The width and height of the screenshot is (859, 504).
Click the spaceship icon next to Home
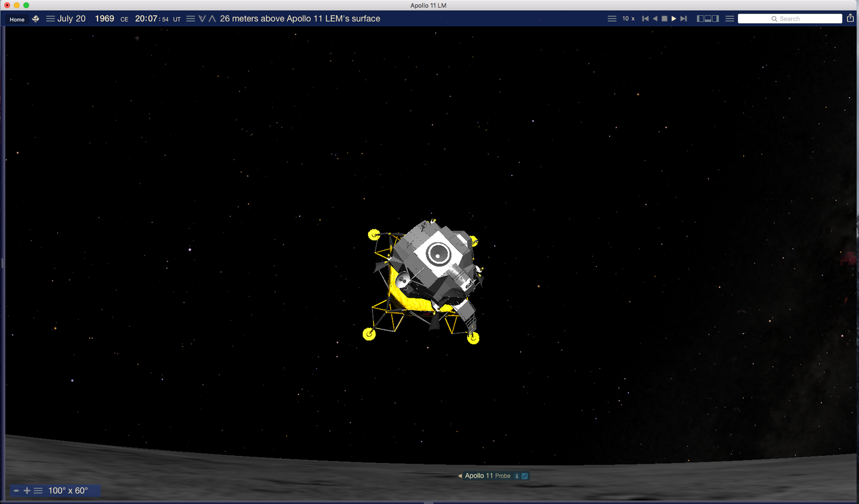(x=36, y=19)
